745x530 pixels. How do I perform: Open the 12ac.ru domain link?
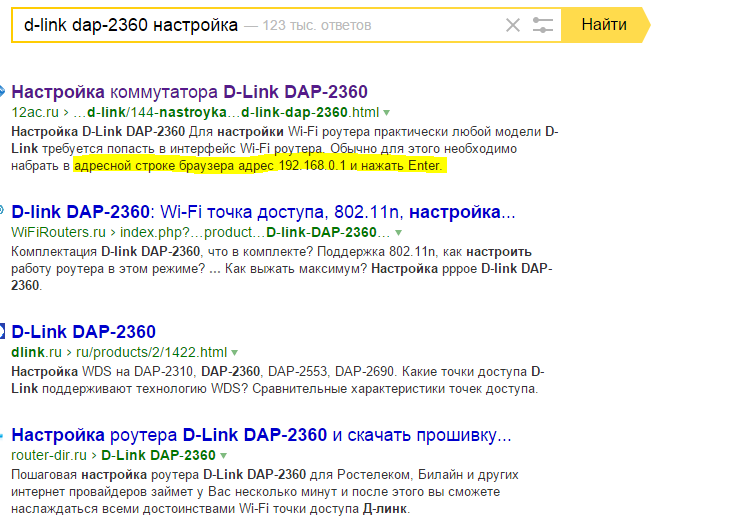tap(35, 112)
